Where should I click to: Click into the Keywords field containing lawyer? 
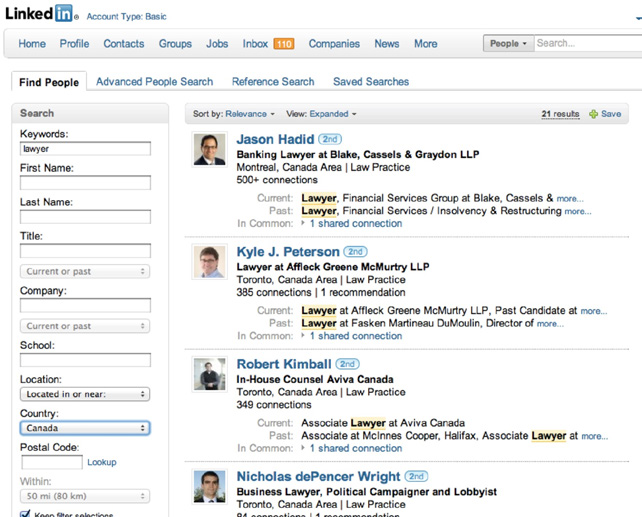tap(84, 149)
